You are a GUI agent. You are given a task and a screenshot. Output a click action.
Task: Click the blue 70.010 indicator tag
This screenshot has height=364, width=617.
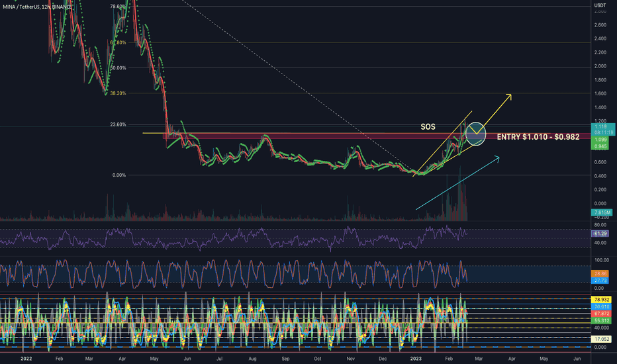tap(602, 306)
